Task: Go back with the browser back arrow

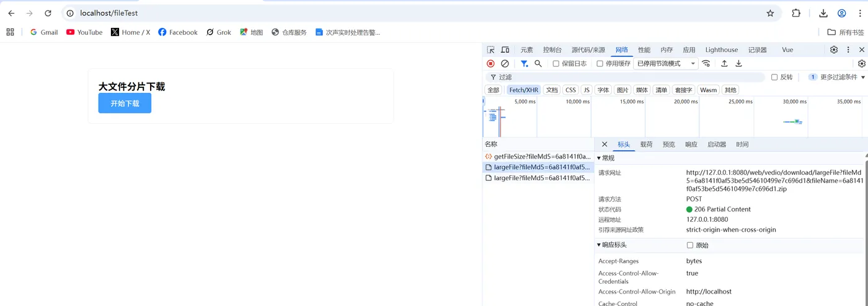Action: pyautogui.click(x=11, y=13)
